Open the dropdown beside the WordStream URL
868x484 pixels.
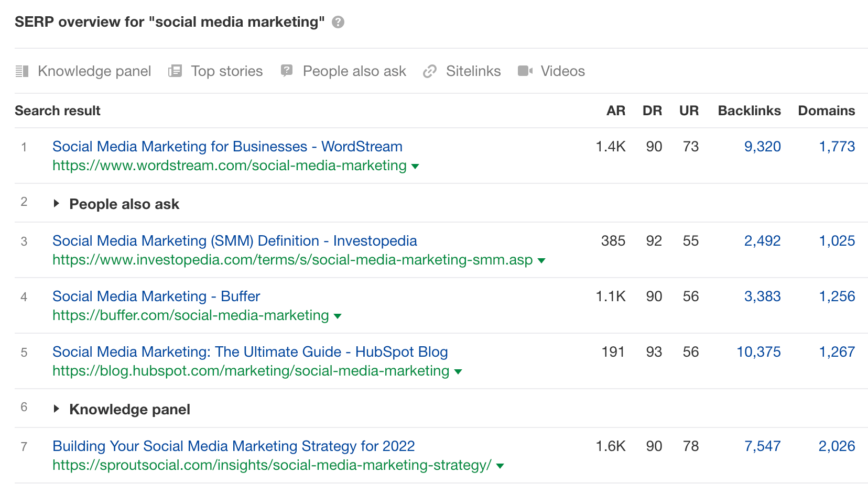(x=414, y=166)
